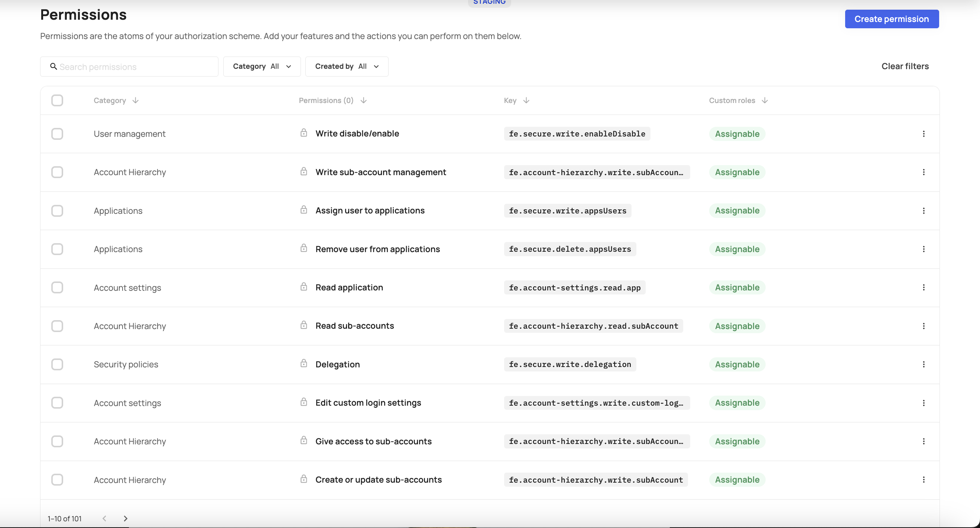Open the Category filter dropdown
Viewport: 980px width, 528px height.
point(262,66)
